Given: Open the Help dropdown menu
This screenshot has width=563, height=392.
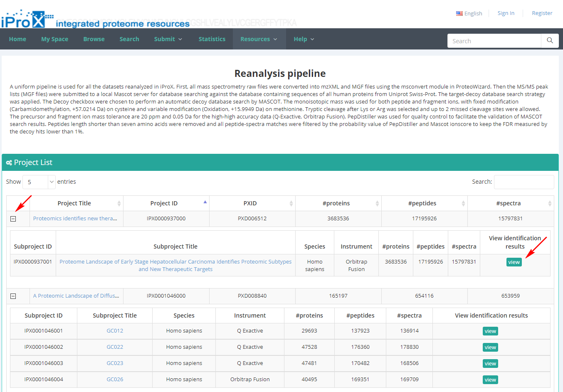Looking at the screenshot, I should pyautogui.click(x=304, y=39).
